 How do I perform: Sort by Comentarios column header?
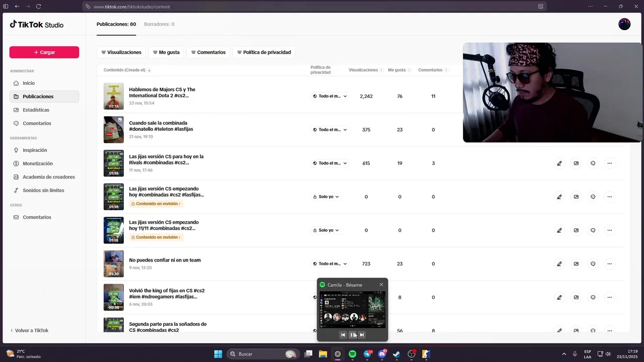433,70
